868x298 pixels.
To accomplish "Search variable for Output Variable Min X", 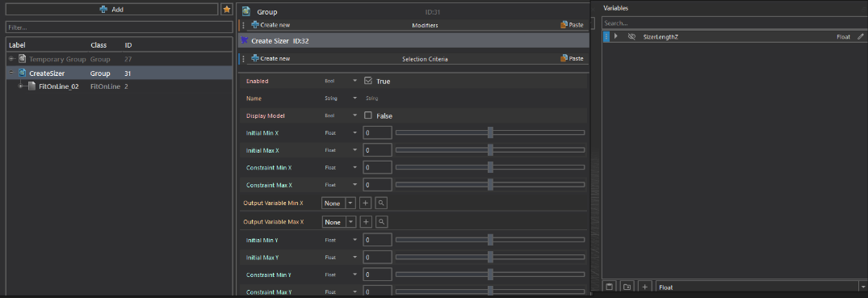I will coord(381,204).
